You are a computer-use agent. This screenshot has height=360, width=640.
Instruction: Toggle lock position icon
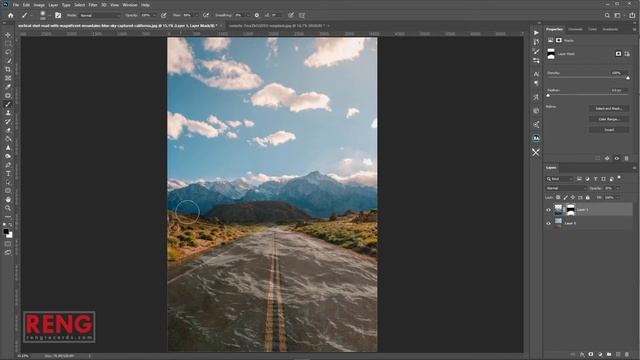coord(573,198)
